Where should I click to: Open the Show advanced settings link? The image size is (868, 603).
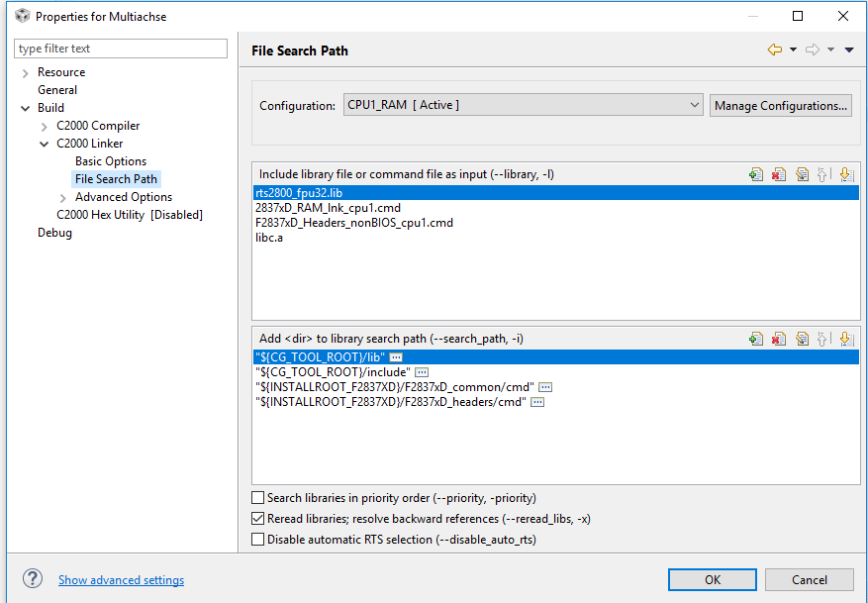pos(121,580)
